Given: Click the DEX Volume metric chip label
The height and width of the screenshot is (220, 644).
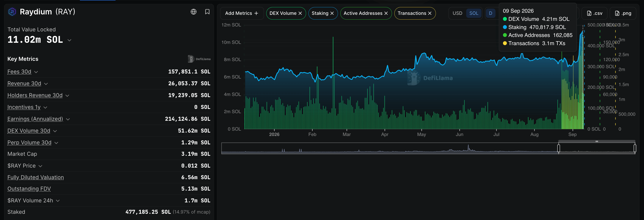Looking at the screenshot, I should coord(283,13).
